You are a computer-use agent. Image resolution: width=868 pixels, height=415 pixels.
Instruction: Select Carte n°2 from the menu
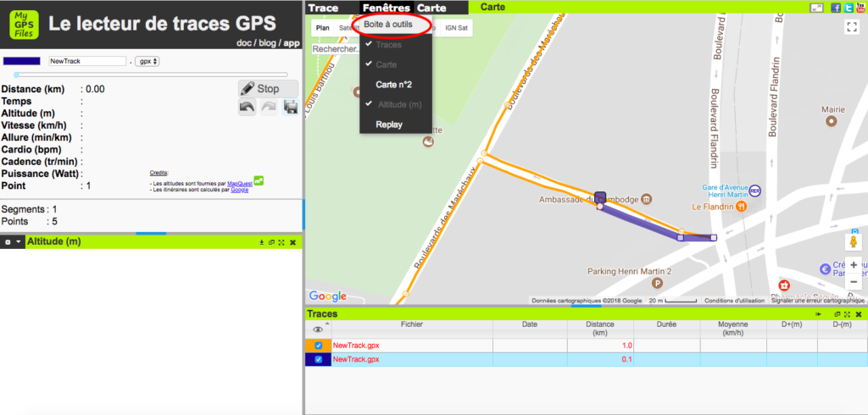395,85
